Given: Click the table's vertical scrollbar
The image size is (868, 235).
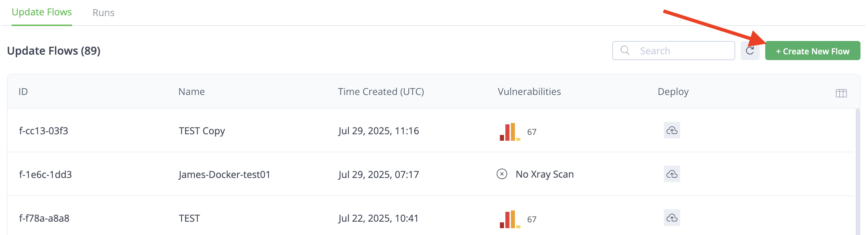Looking at the screenshot, I should click(857, 171).
